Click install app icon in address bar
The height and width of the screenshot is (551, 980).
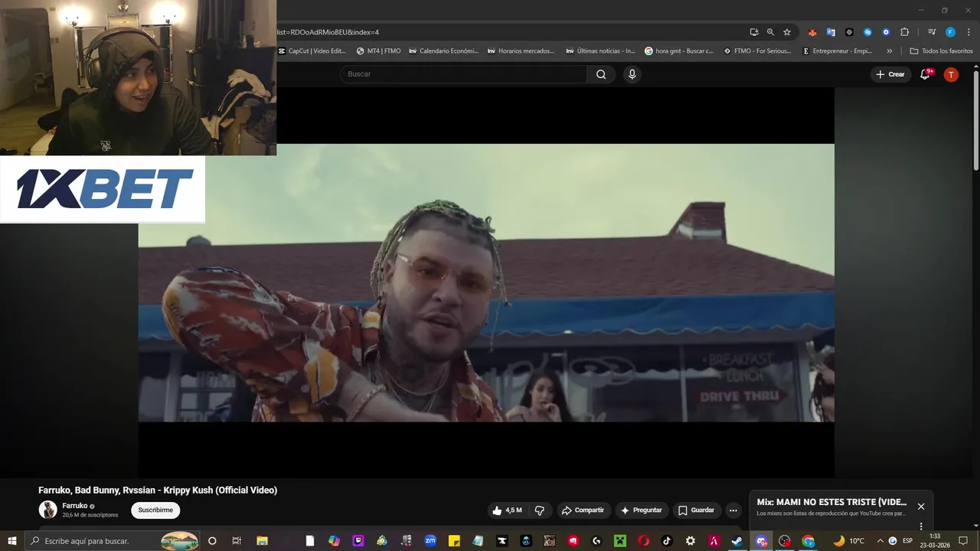pyautogui.click(x=754, y=32)
